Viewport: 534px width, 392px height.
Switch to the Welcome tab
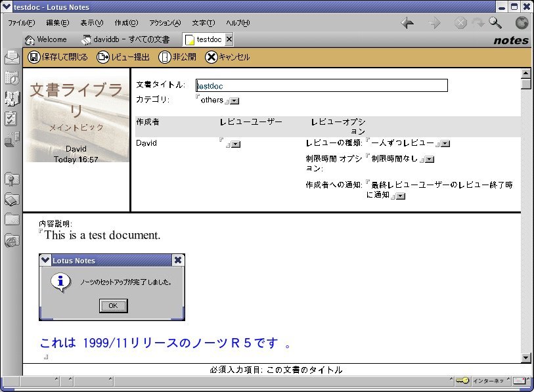(46, 39)
